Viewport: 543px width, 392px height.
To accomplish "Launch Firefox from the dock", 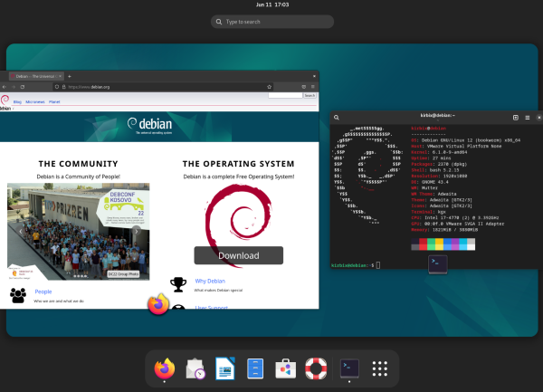I will coord(165,368).
